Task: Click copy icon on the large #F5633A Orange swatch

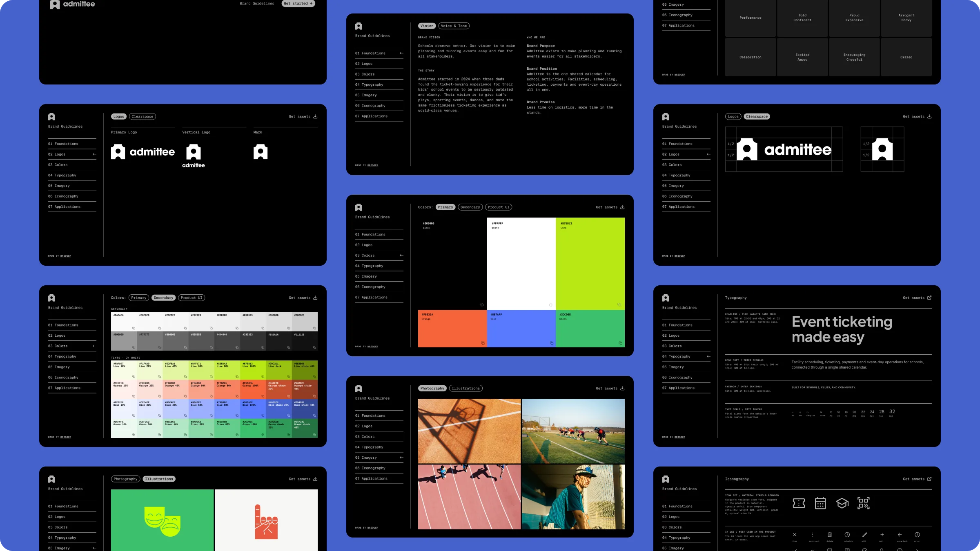Action: point(483,343)
